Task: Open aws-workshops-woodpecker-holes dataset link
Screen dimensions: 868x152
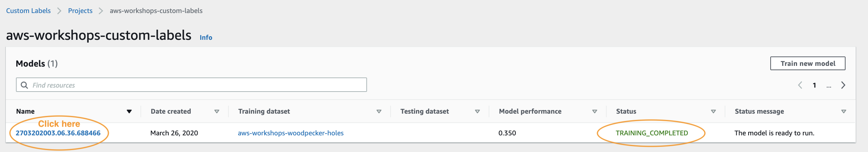Action: click(291, 133)
